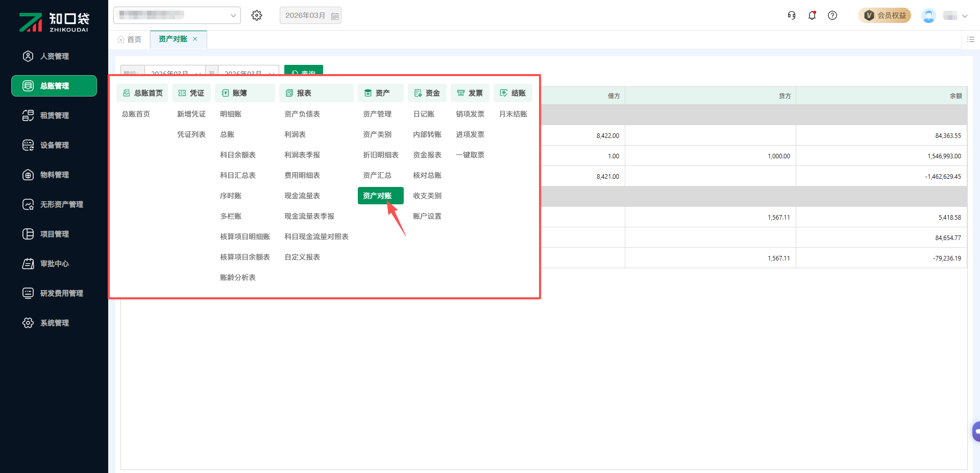Open 进项发票 menu entry
The width and height of the screenshot is (980, 473).
[470, 134]
